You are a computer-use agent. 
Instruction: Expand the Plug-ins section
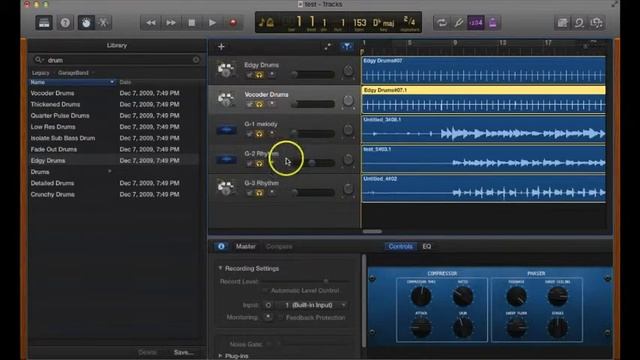pyautogui.click(x=220, y=356)
